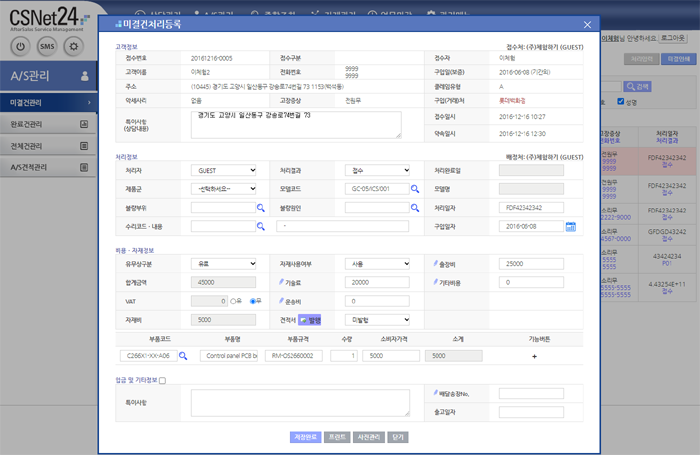Viewport: 700px width, 455px height.
Task: Click the power icon under CSNet24 logo
Action: coord(21,46)
